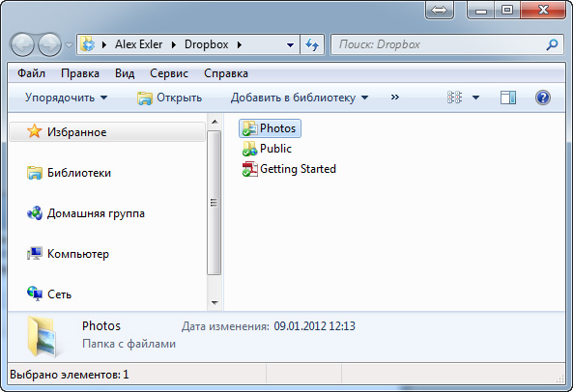Image resolution: width=573 pixels, height=392 pixels.
Task: Show more toolbar commands chevron
Action: (394, 98)
